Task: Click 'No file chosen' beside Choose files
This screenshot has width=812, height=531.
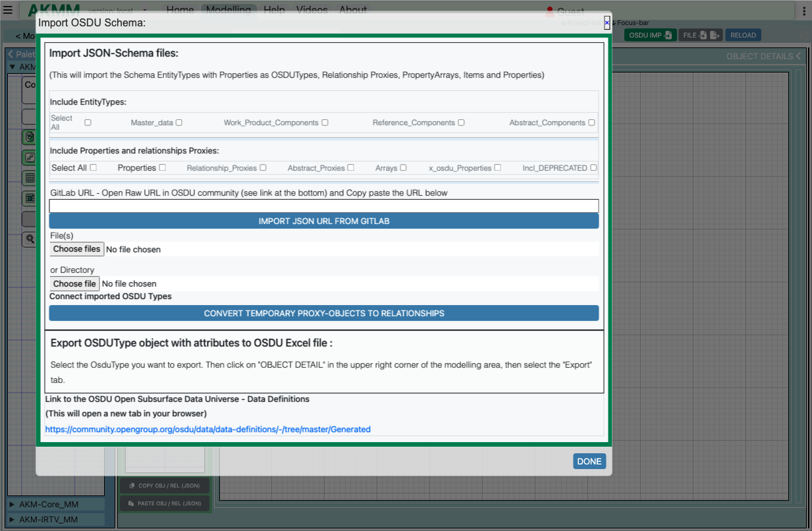Action: point(133,249)
